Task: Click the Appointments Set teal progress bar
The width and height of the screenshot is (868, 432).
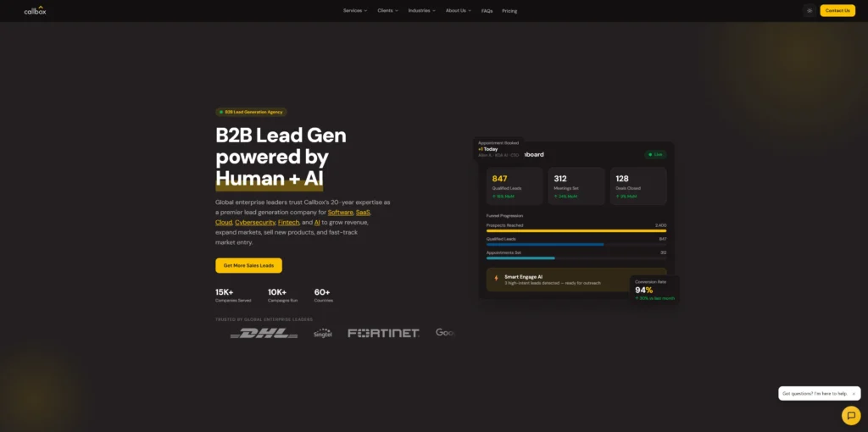Action: (x=520, y=258)
